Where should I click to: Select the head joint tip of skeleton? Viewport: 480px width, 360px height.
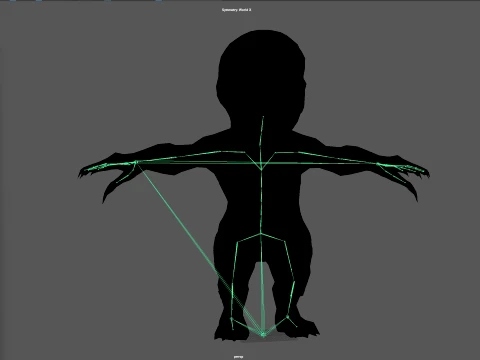[x=263, y=117]
